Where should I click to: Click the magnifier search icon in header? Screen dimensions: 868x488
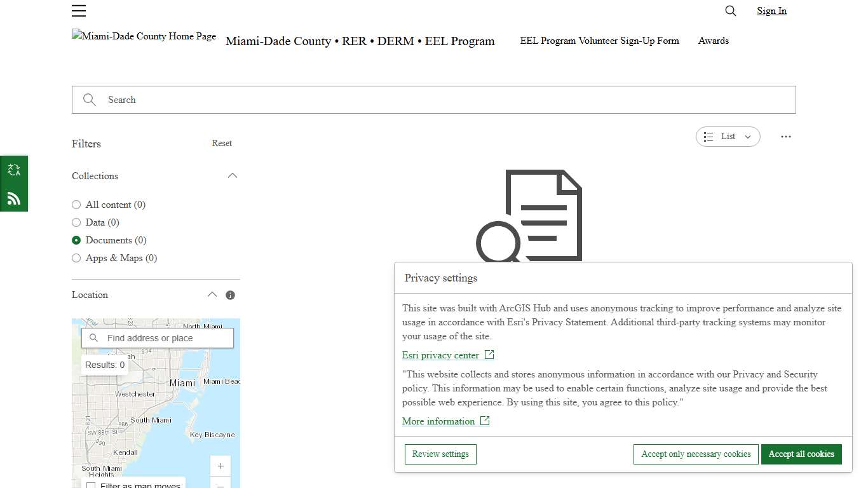[x=731, y=11]
